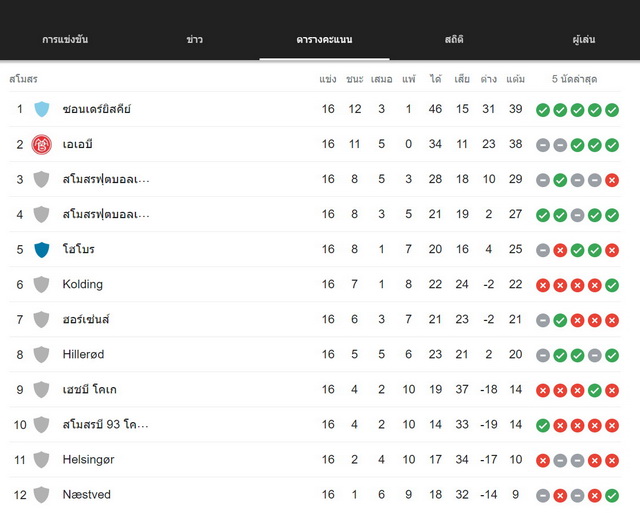This screenshot has width=640, height=516.
Task: Click the แต้ม column header
Action: (516, 79)
